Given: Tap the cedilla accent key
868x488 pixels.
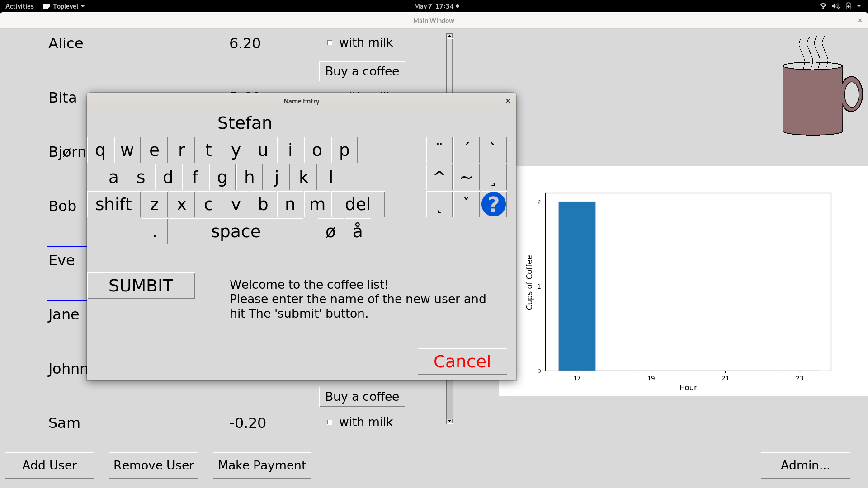Looking at the screenshot, I should 493,177.
